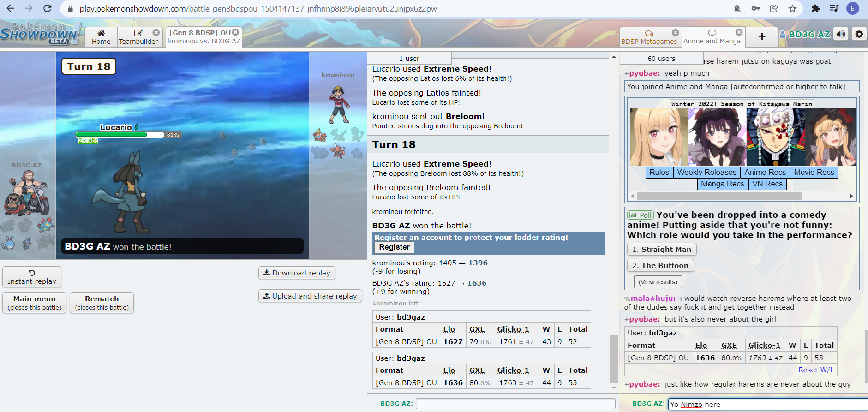Toggle sound with the speaker icon
The width and height of the screenshot is (868, 412).
pos(841,34)
